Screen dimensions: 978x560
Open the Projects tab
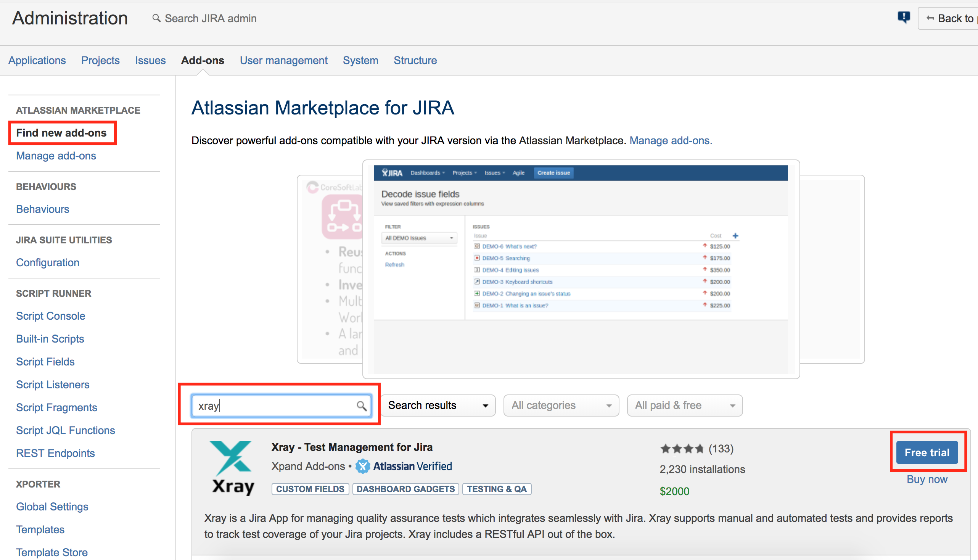[x=100, y=60]
